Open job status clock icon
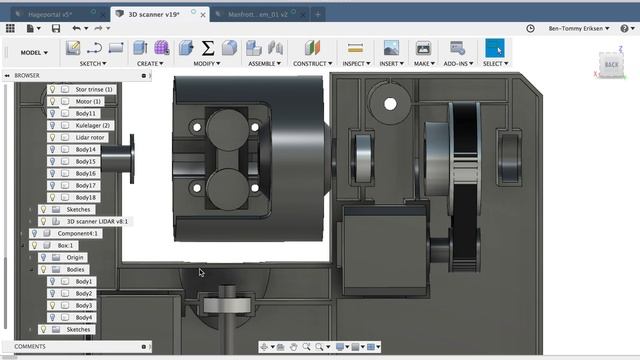The width and height of the screenshot is (640, 360). [x=530, y=28]
